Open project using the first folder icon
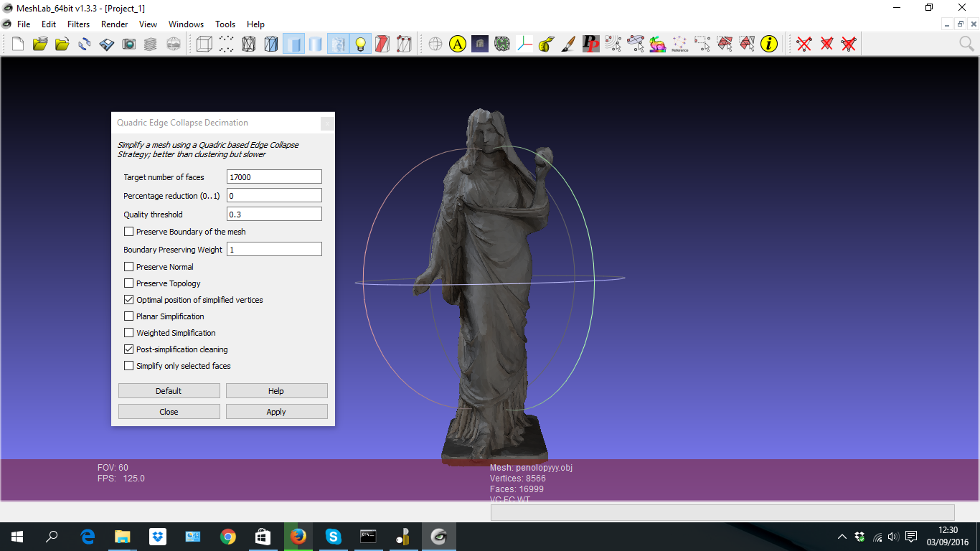This screenshot has height=551, width=980. click(x=39, y=44)
